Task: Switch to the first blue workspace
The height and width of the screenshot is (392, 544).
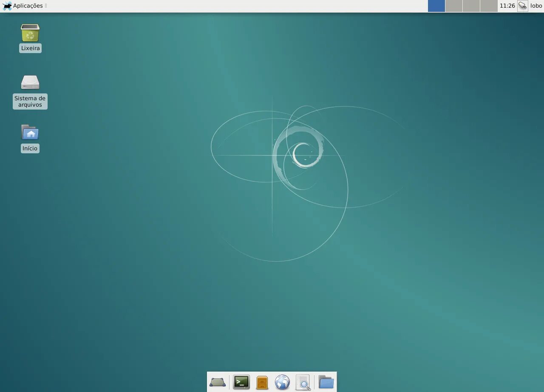Action: 436,6
